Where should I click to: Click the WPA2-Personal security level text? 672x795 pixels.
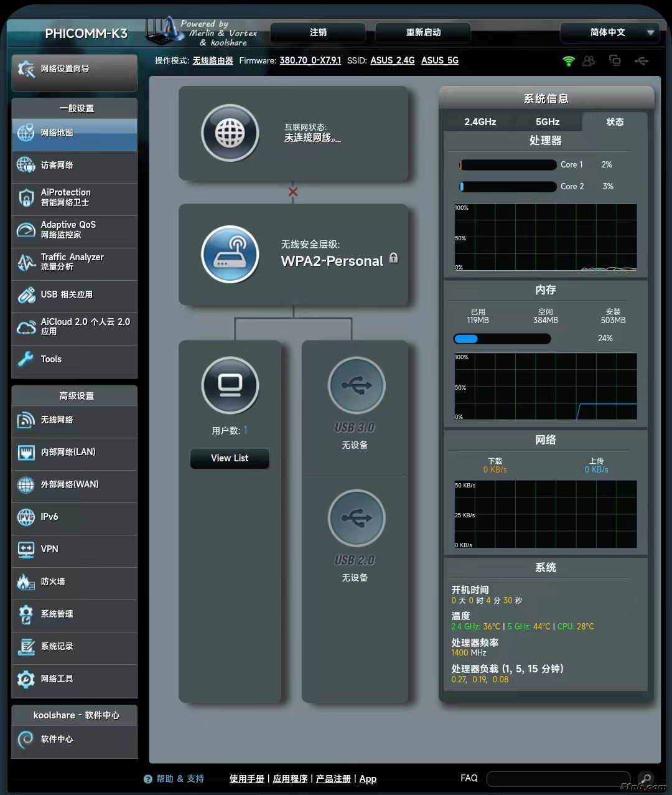tap(332, 261)
